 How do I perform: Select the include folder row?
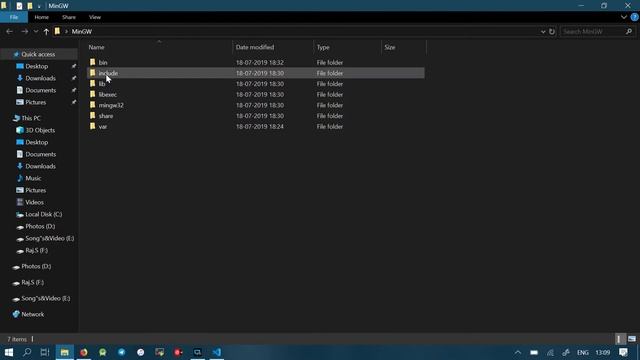click(256, 73)
